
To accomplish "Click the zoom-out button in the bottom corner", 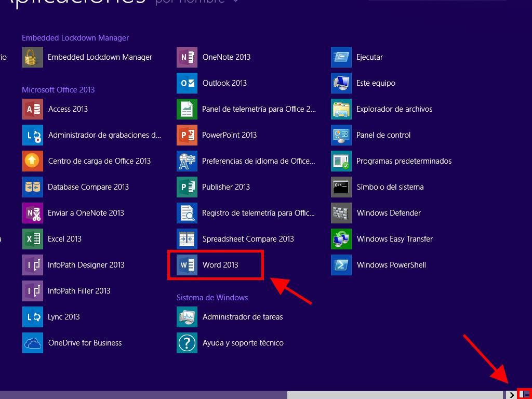I will [525, 395].
